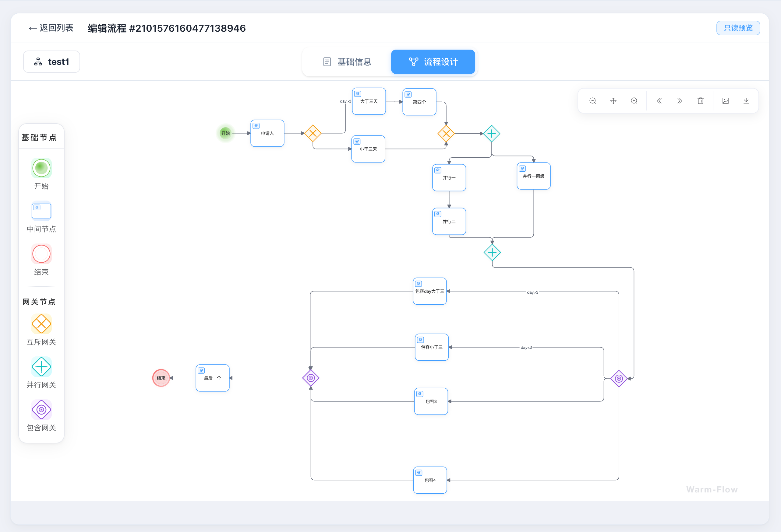Click day>3 label on edge to 包容day大于三
Viewport: 781px width, 532px height.
coord(533,292)
